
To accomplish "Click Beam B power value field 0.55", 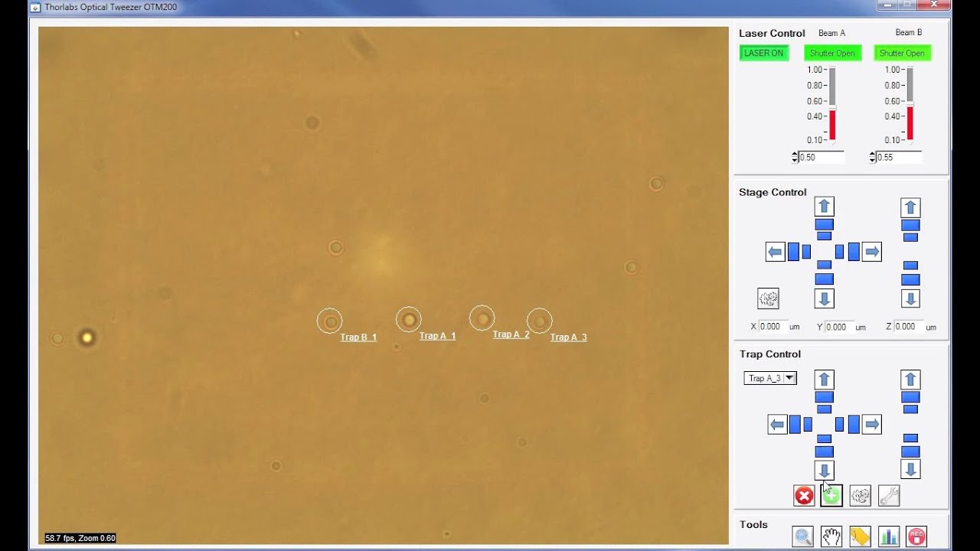I will click(899, 157).
